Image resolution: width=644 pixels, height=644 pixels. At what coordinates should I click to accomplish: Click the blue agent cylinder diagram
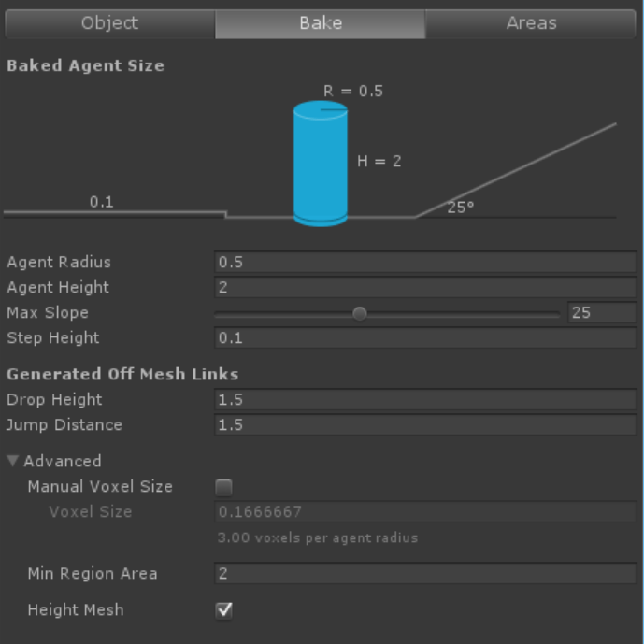point(321,165)
